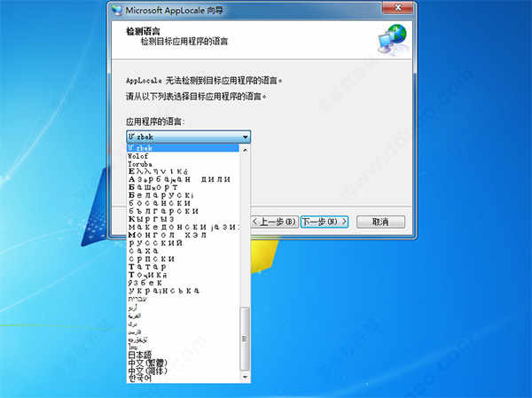Select Татар in the language list
The image size is (532, 398).
pyautogui.click(x=184, y=267)
